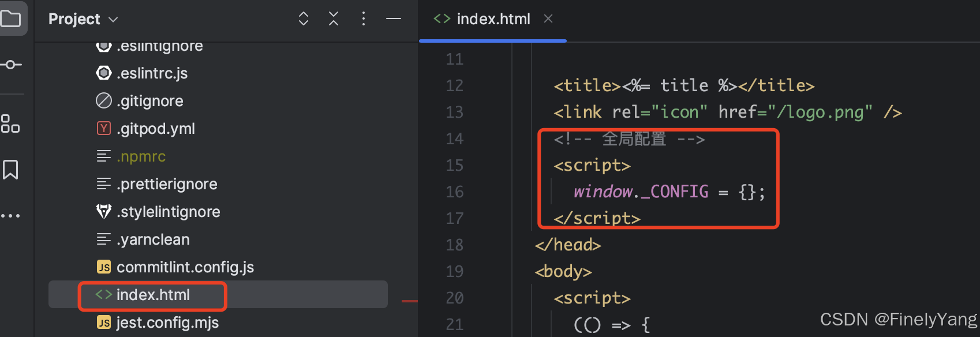The image size is (980, 337).
Task: Click the closing </script> tag on line 17
Action: point(597,218)
